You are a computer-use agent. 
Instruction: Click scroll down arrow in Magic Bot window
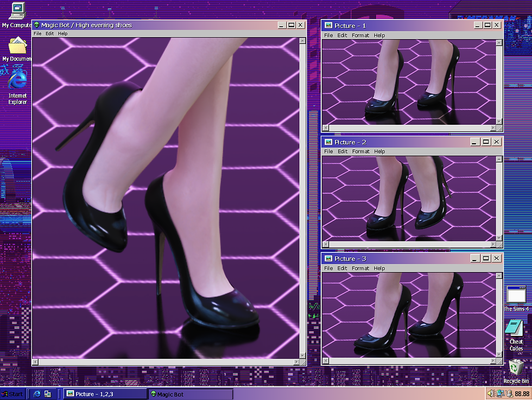302,355
